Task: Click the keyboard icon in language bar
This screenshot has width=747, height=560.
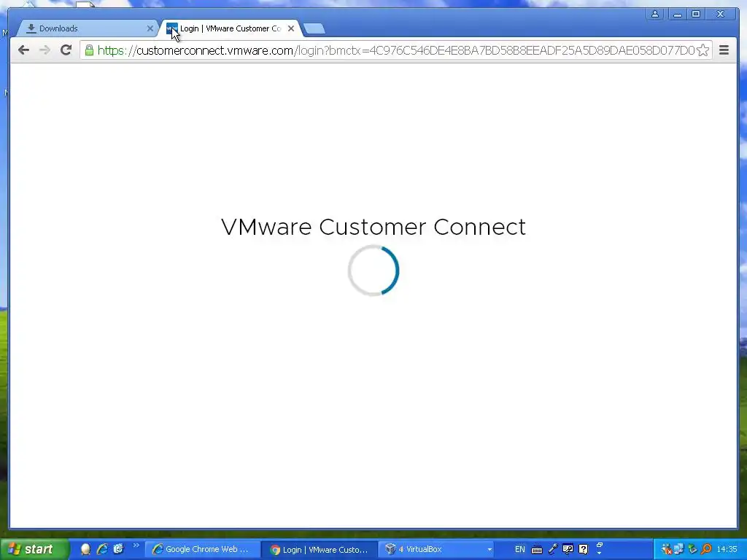Action: click(x=537, y=550)
